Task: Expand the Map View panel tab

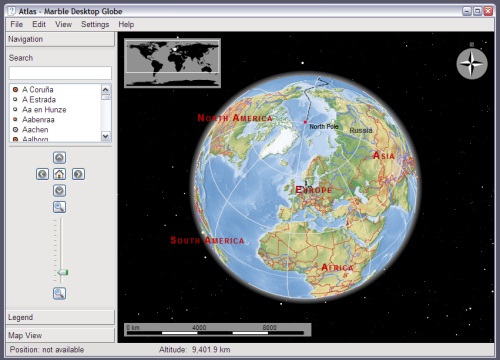Action: (x=60, y=335)
